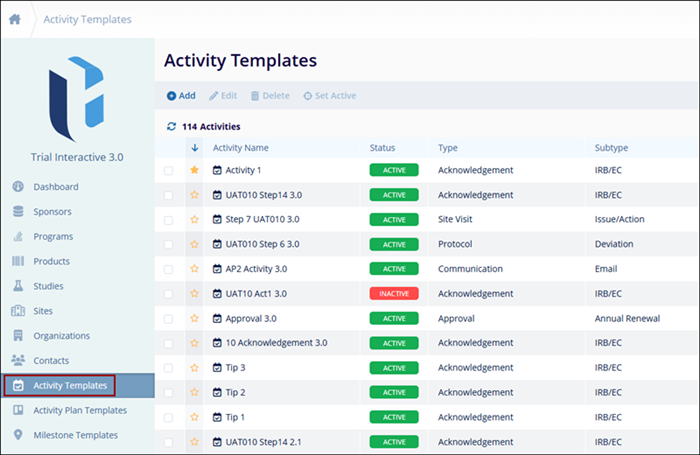The width and height of the screenshot is (700, 455).
Task: Click the Add button
Action: tap(181, 96)
